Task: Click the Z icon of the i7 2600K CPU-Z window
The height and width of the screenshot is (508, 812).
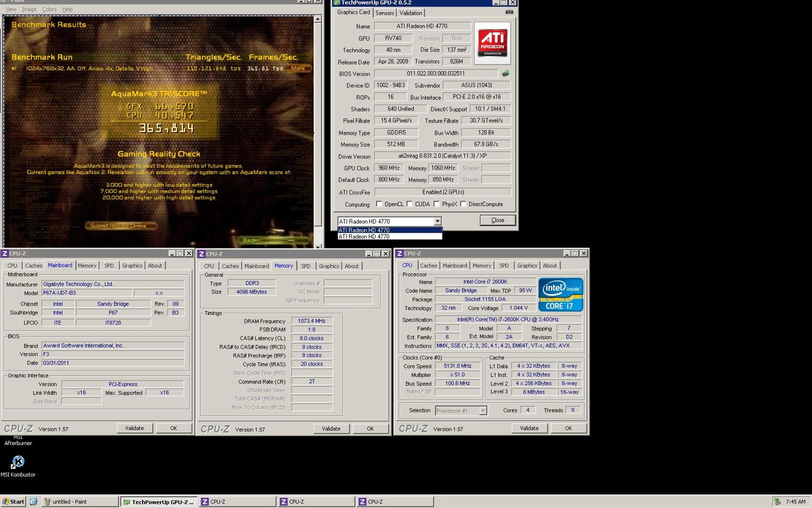Action: pyautogui.click(x=400, y=253)
